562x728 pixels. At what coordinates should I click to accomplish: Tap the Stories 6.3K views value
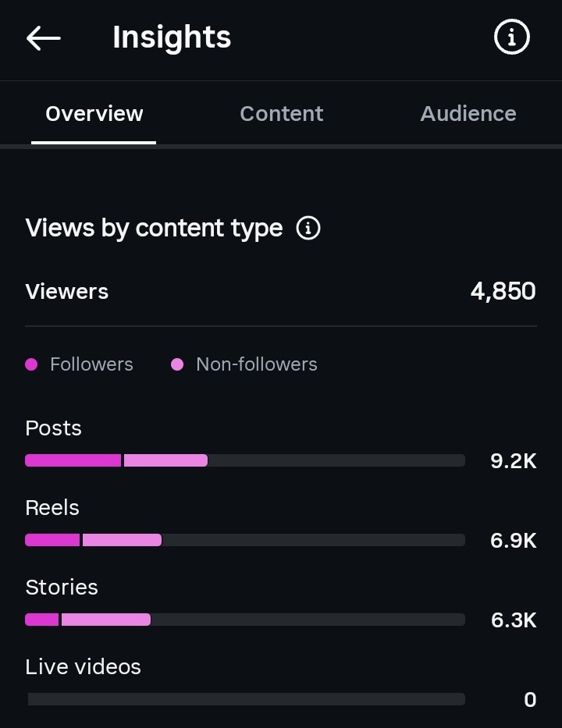514,620
